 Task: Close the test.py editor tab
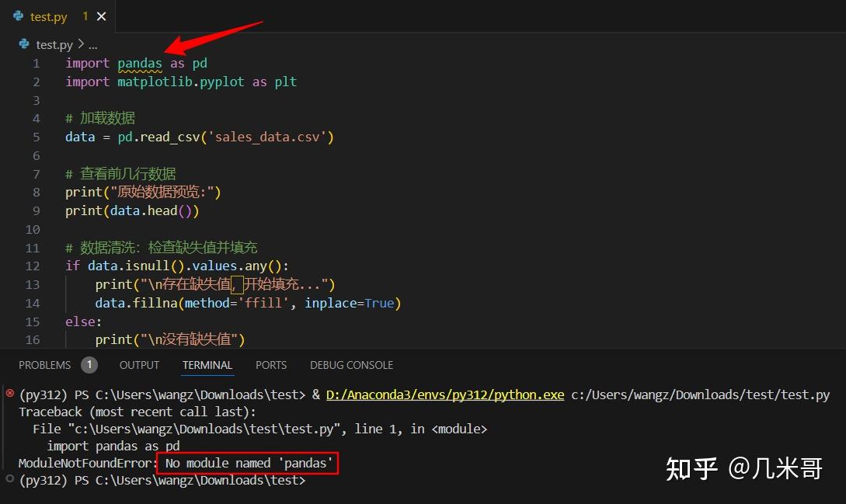pyautogui.click(x=100, y=16)
